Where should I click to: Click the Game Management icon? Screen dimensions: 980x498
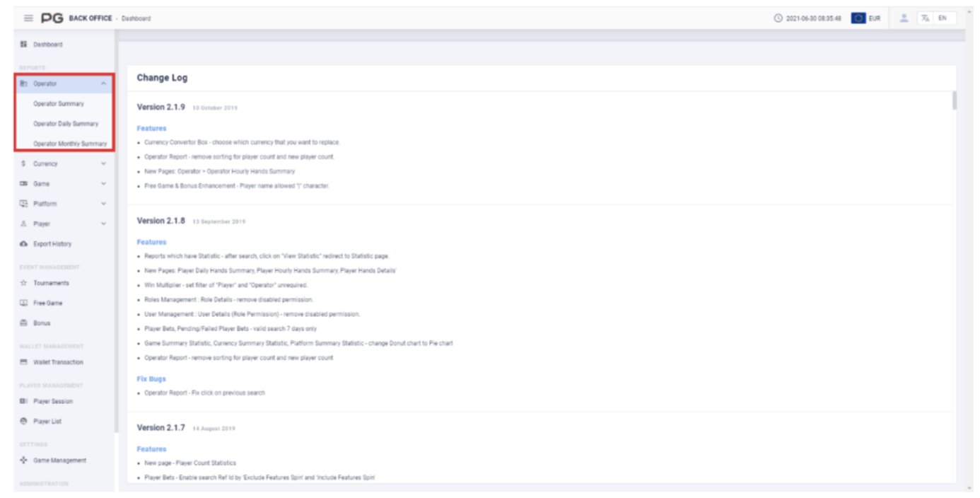[x=23, y=461]
